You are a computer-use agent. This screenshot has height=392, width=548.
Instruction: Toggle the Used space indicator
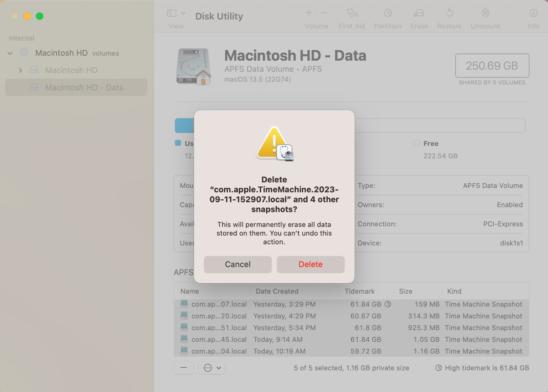click(x=184, y=143)
